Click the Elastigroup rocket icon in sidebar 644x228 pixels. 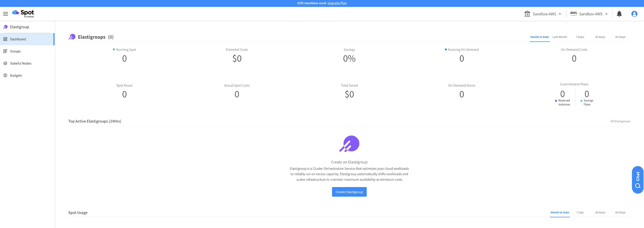pos(5,27)
